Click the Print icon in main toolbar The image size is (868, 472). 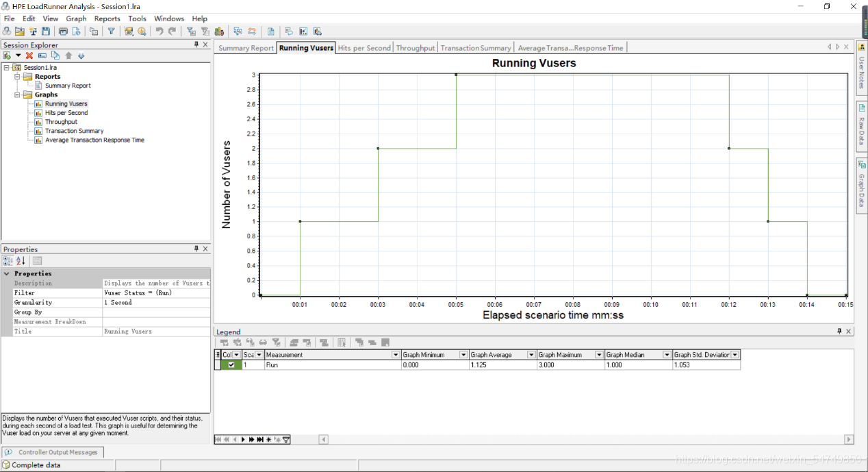[x=63, y=32]
